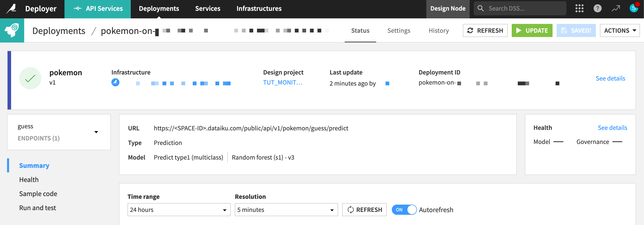Image resolution: width=644 pixels, height=225 pixels.
Task: Switch to the History tab
Action: 439,30
